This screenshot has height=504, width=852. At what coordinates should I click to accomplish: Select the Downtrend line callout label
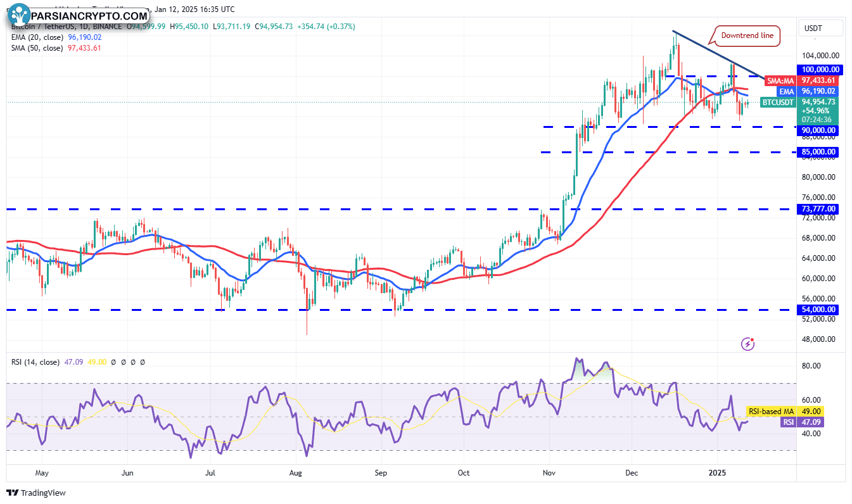(x=747, y=35)
